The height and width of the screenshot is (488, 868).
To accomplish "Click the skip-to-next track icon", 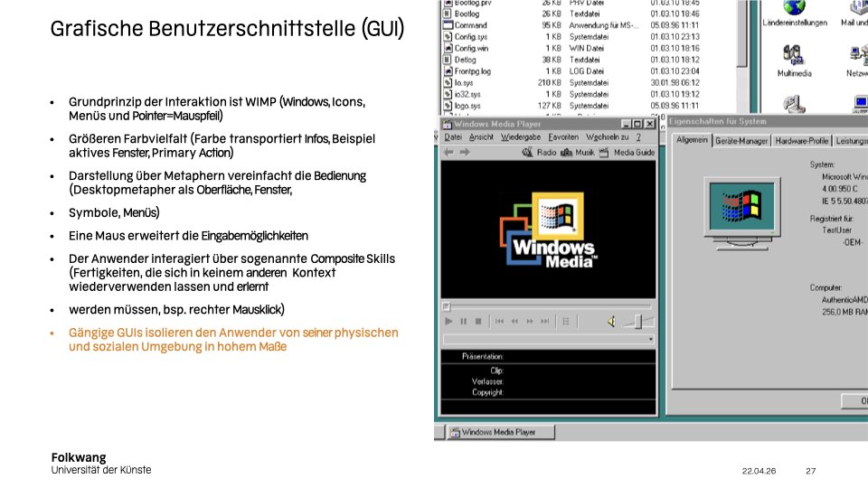I will (545, 322).
